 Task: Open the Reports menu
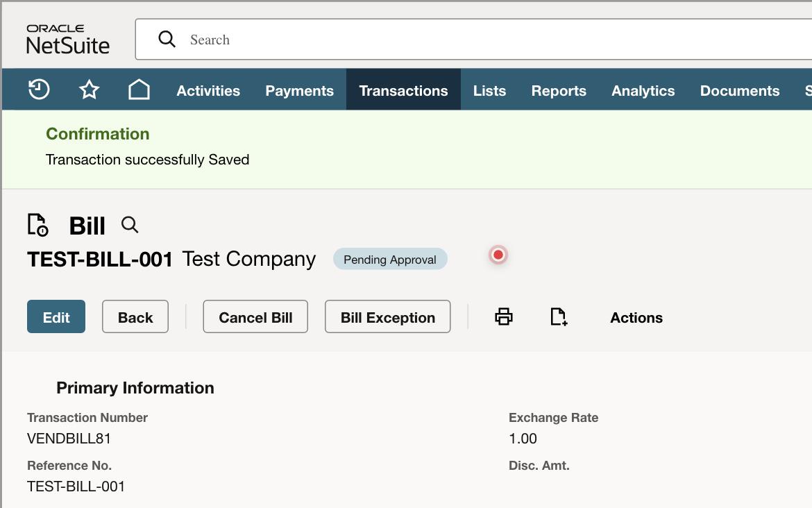click(559, 91)
